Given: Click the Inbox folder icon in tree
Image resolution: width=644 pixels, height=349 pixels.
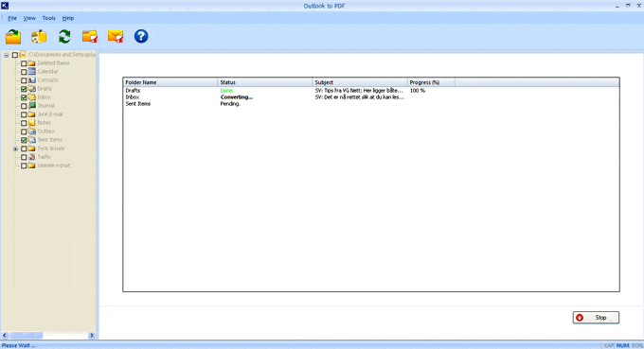Looking at the screenshot, I should pos(31,97).
